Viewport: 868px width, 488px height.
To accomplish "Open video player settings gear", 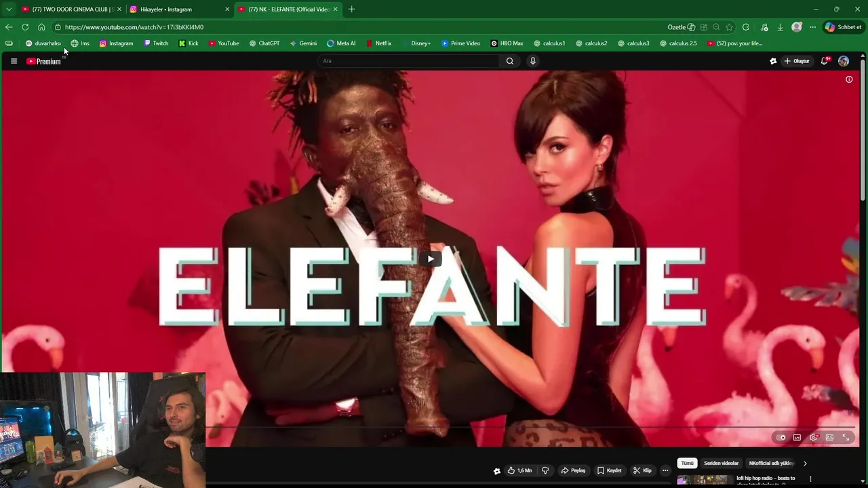I will (x=813, y=438).
